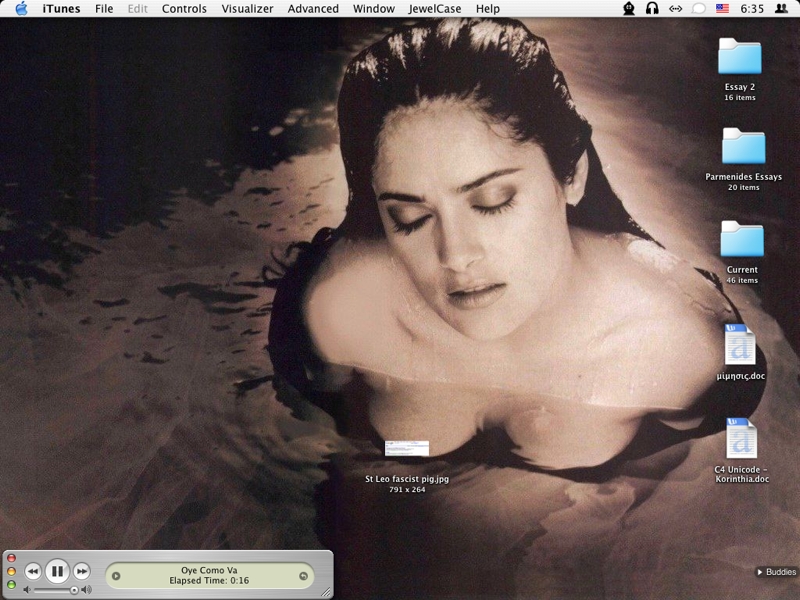Click the iTunes volume slider knob
Screen dimensions: 800x600
pos(74,590)
